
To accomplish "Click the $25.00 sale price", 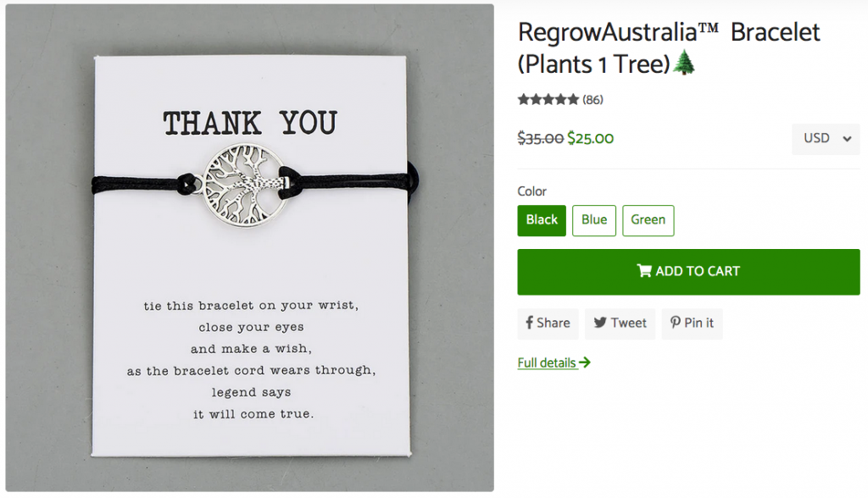I will [591, 138].
